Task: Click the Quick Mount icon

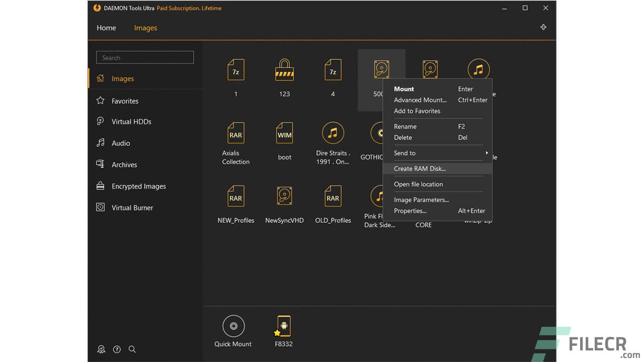Action: [x=233, y=326]
